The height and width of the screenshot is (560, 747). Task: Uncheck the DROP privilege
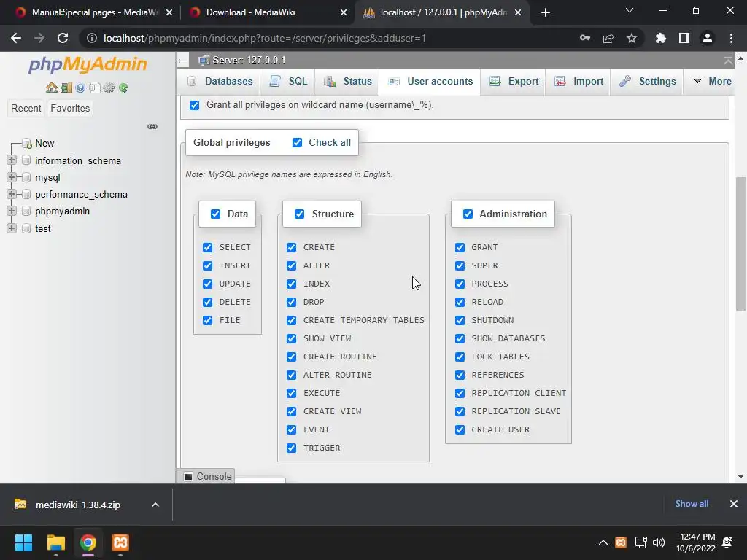click(291, 302)
